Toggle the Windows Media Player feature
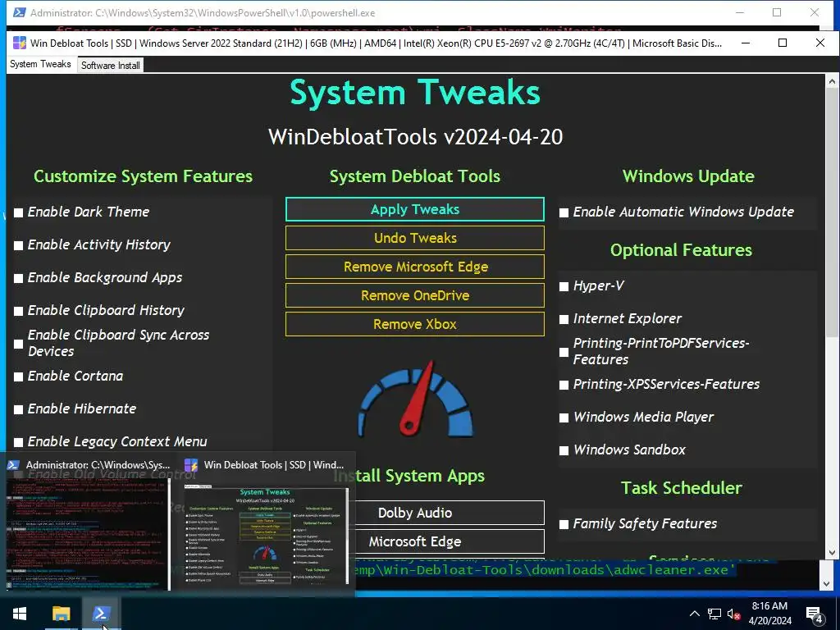 pos(564,418)
